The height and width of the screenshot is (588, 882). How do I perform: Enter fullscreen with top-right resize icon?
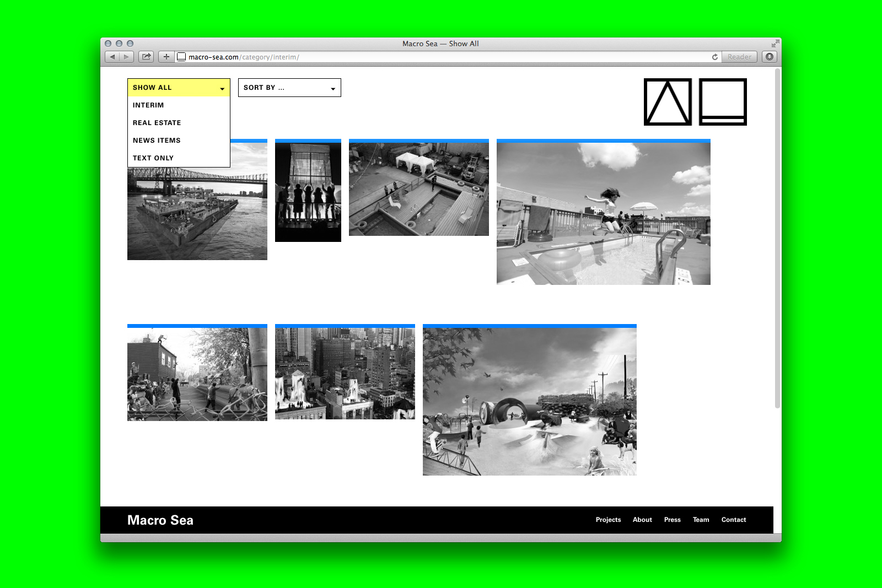point(775,44)
